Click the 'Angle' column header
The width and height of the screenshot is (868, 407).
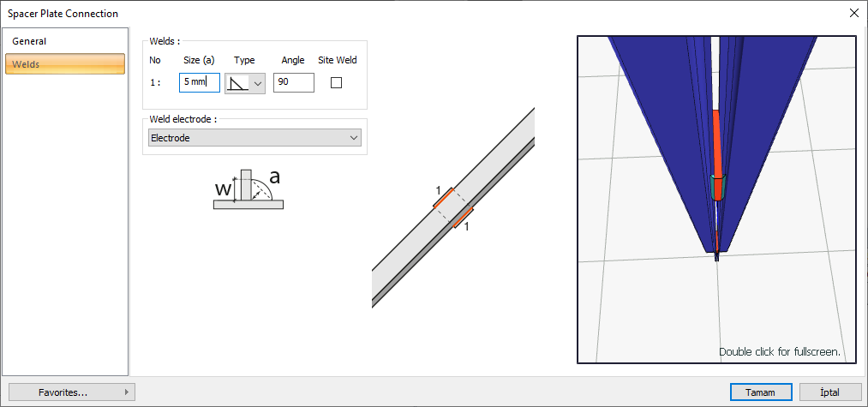pyautogui.click(x=293, y=60)
